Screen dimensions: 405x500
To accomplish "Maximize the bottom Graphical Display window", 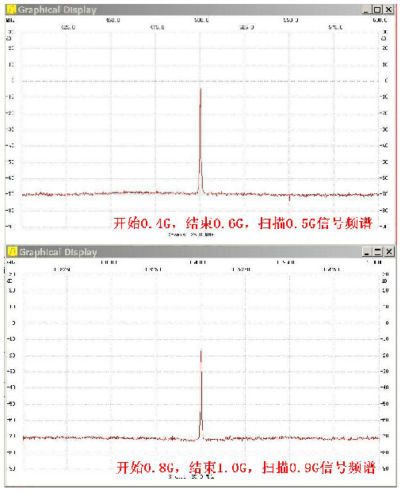I will point(377,252).
